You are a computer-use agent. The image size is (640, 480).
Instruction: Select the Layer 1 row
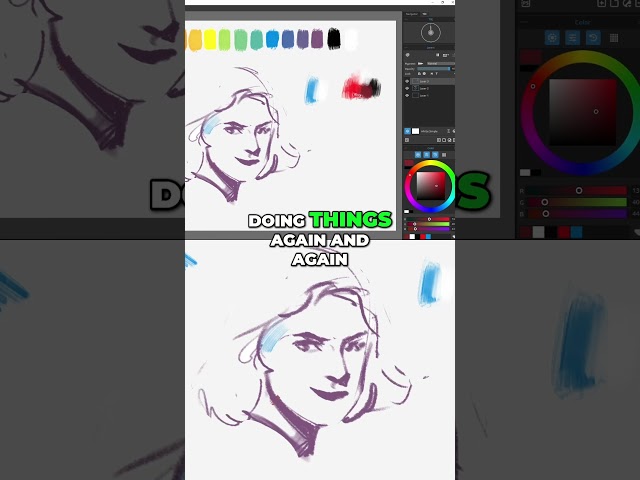tap(433, 96)
